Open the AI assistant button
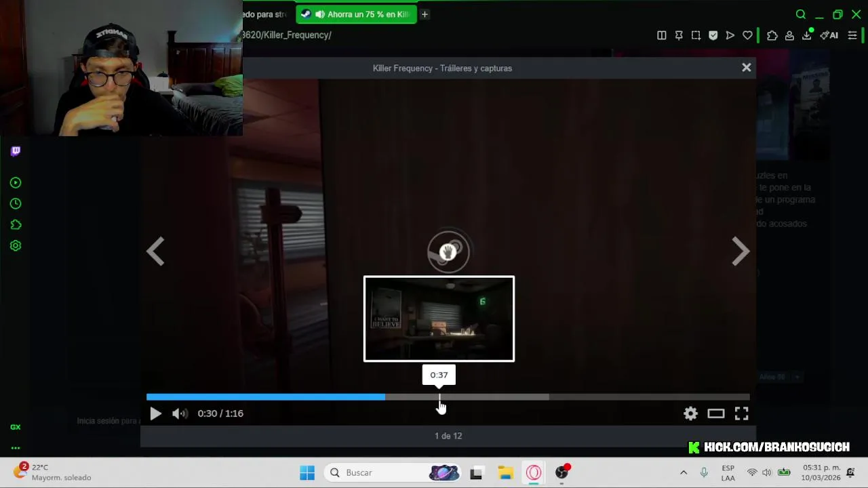Viewport: 868px width, 488px height. 829,35
